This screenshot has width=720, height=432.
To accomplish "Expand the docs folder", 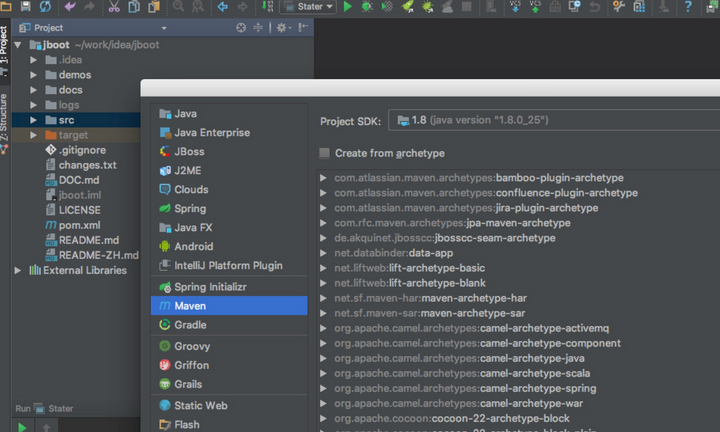I will (33, 90).
